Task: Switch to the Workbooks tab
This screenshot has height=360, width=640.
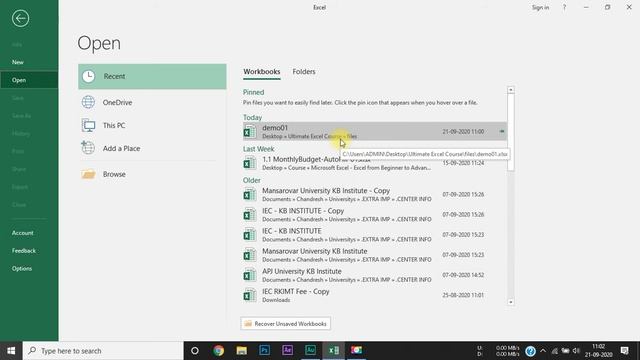Action: tap(262, 71)
